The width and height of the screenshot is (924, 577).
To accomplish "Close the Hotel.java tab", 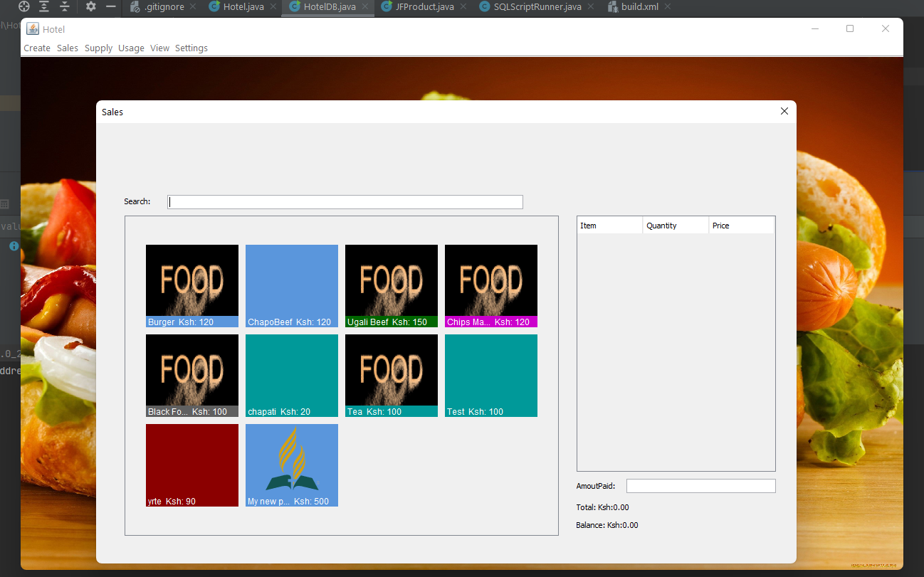I will pyautogui.click(x=273, y=7).
